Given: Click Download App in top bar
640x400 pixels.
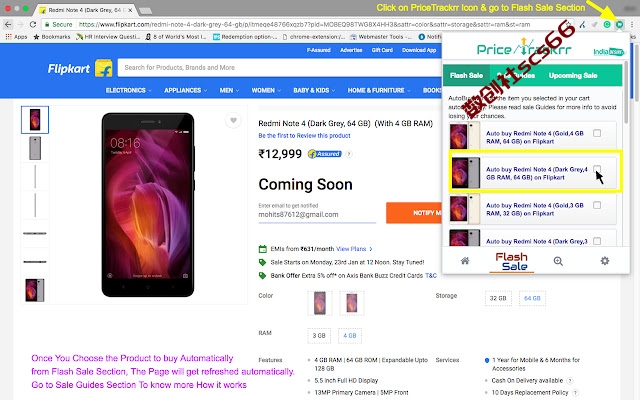Looking at the screenshot, I should click(419, 50).
